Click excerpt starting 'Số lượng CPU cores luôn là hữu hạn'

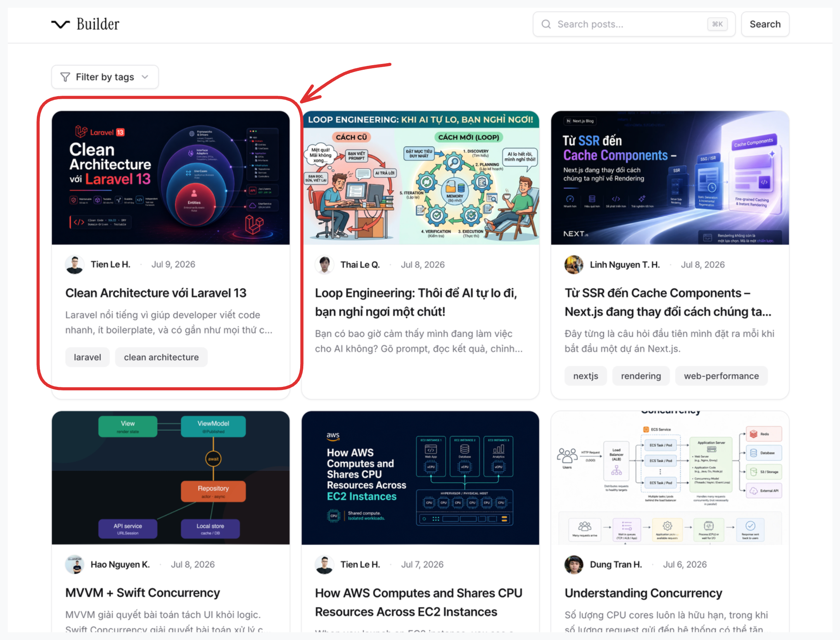click(x=666, y=622)
